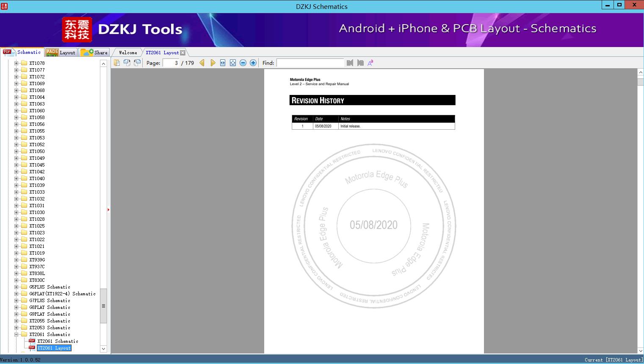Expand the XT1078 folder

pyautogui.click(x=16, y=63)
